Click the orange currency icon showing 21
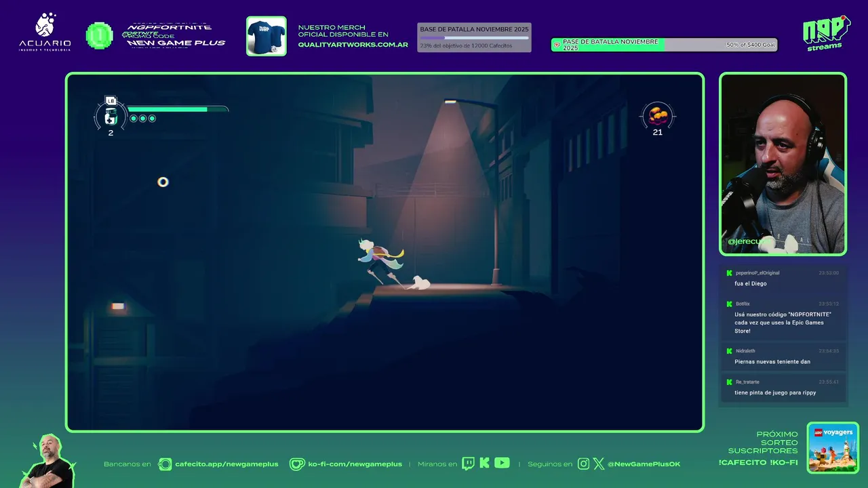Viewport: 868px width, 488px height. 657,115
